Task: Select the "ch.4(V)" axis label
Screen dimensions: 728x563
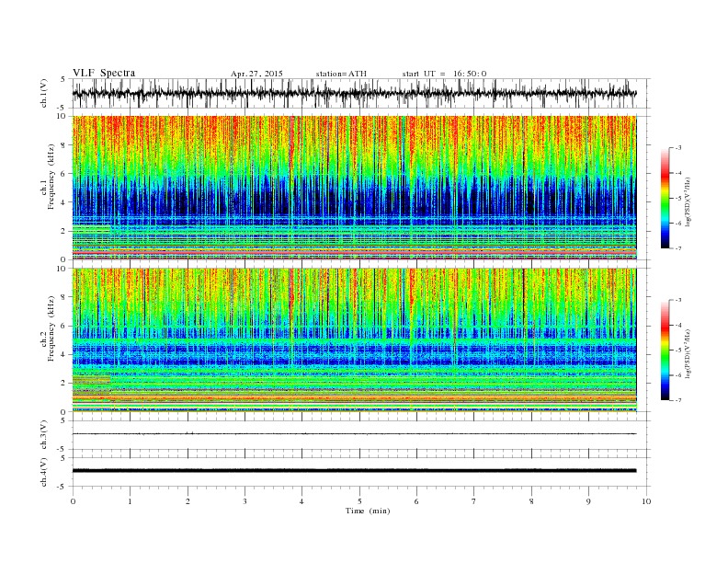Action: coord(44,472)
